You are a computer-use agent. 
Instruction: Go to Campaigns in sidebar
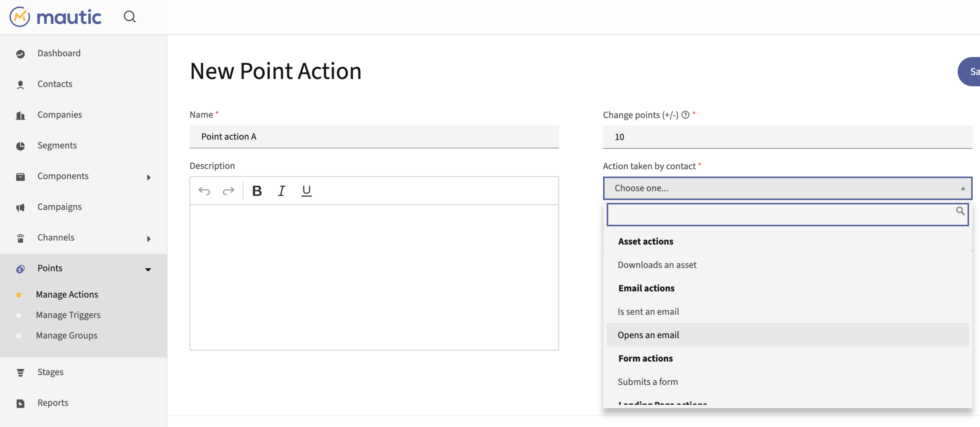point(60,207)
